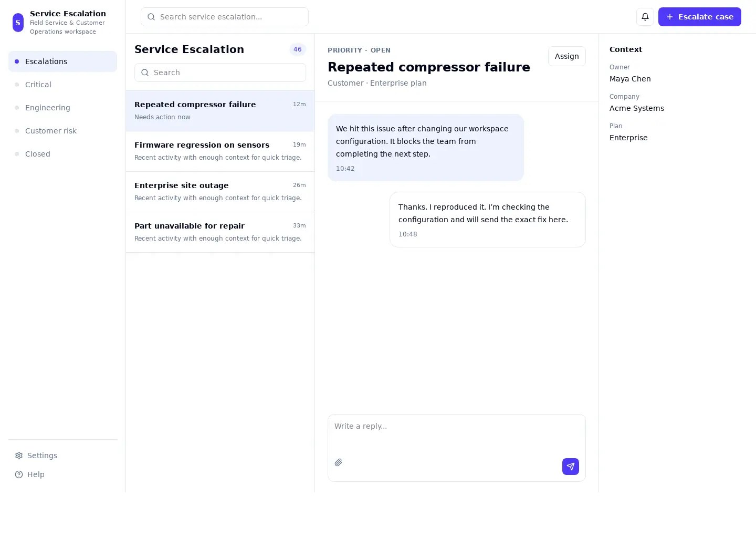Click the PRIORITY · OPEN status label

(x=359, y=50)
